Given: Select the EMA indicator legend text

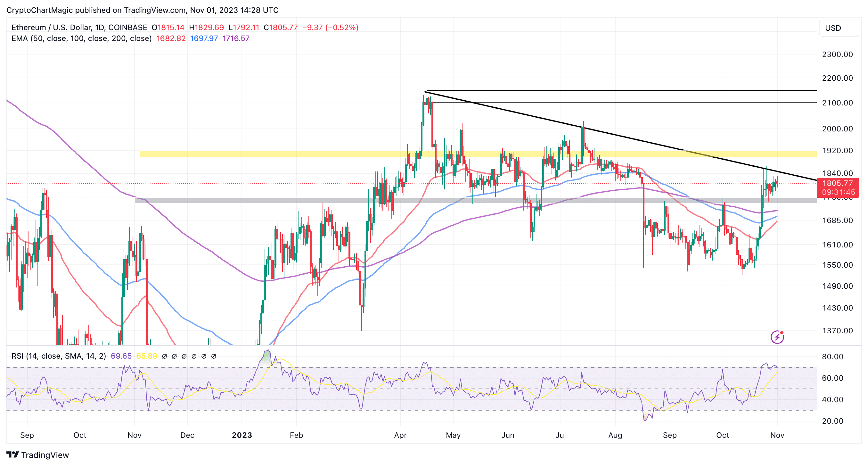Looking at the screenshot, I should click(81, 38).
